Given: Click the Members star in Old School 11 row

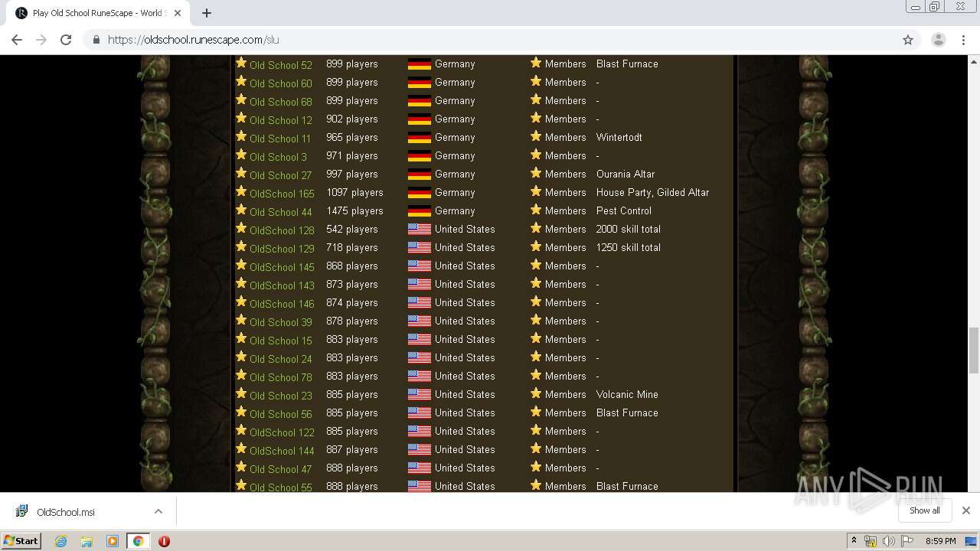Looking at the screenshot, I should 536,137.
